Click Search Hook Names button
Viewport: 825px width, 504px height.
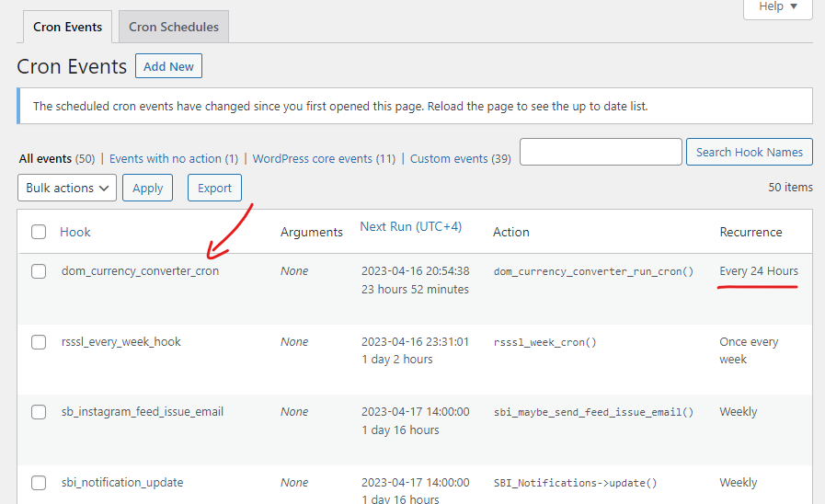pos(750,152)
